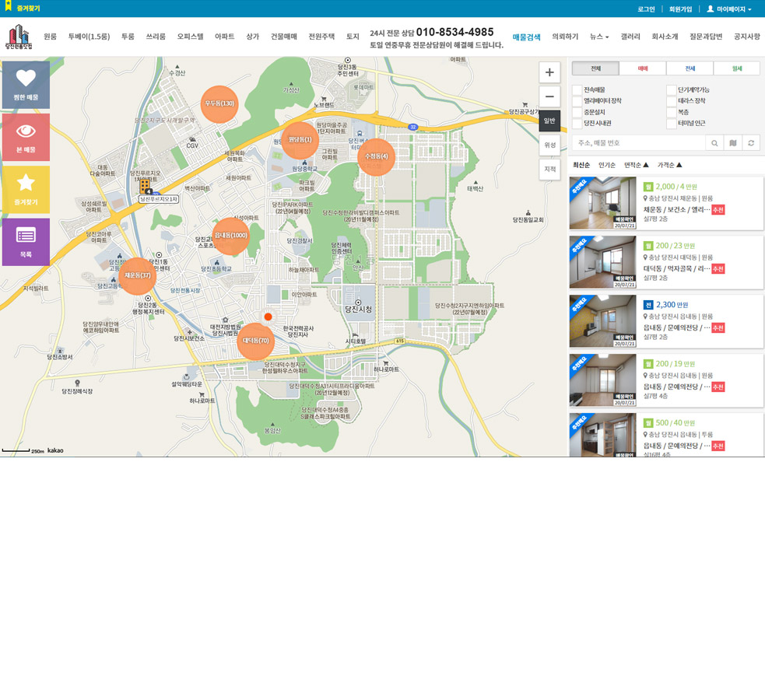The image size is (765, 700).
Task: Open the 오피스텔 menu item
Action: pos(190,37)
